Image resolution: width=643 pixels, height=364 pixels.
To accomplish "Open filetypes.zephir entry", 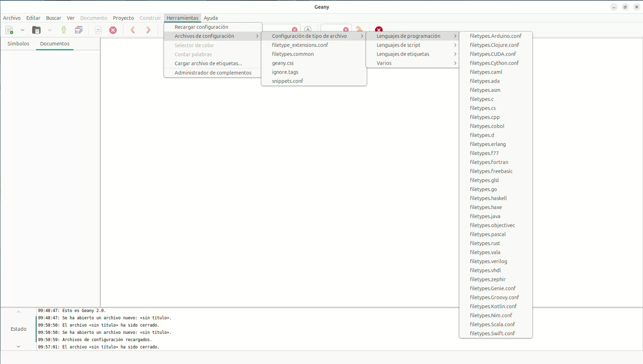I will click(x=496, y=279).
